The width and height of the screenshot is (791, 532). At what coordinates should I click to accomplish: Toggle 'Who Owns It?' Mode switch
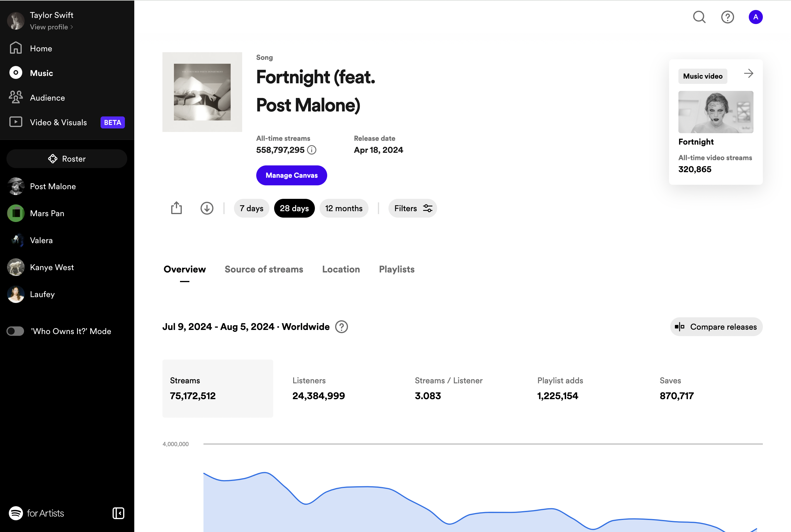(x=15, y=331)
